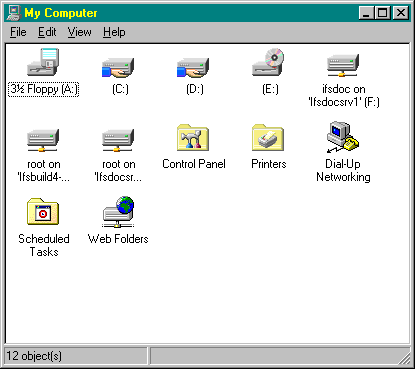Select the Web Folders icon

[118, 212]
